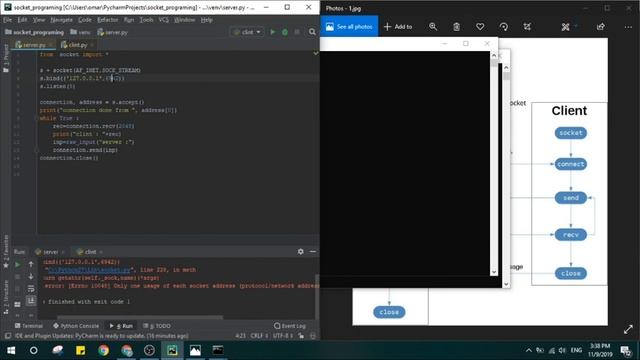
Task: Open the 6: TODO tool window
Action: pos(157,326)
